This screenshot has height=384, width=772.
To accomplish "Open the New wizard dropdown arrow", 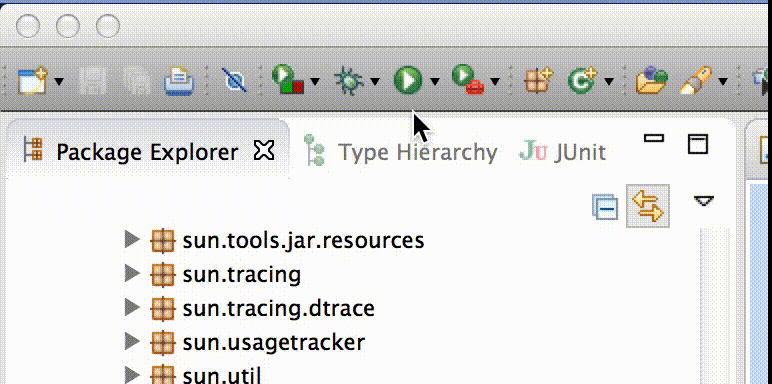I will tap(59, 81).
